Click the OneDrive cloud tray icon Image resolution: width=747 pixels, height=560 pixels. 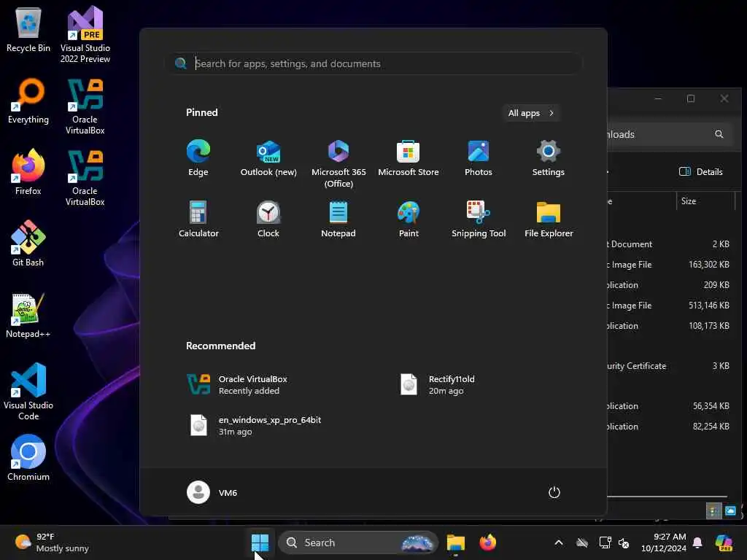(x=581, y=542)
